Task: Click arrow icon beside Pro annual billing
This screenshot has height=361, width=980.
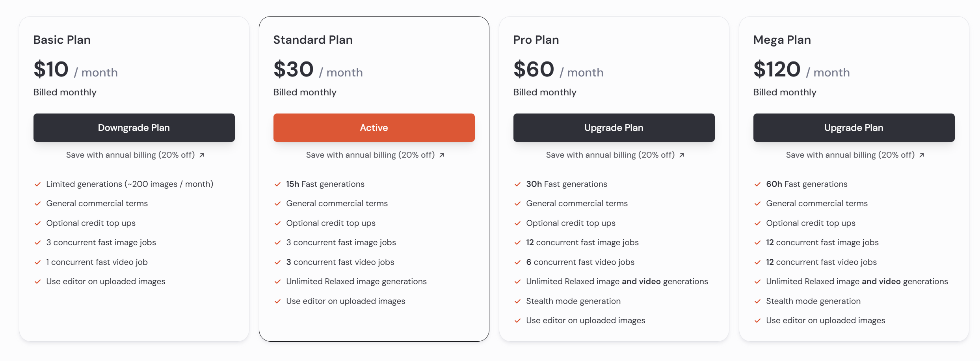Action: (682, 155)
